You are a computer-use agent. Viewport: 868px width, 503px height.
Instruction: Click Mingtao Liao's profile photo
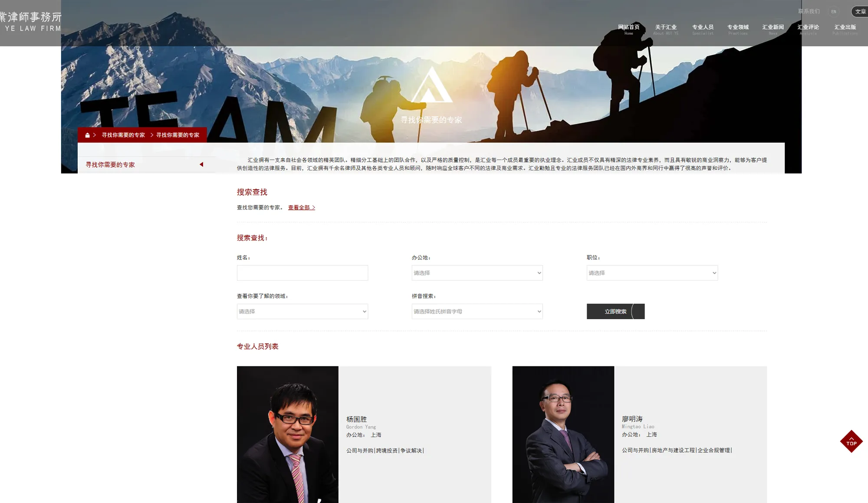(563, 434)
